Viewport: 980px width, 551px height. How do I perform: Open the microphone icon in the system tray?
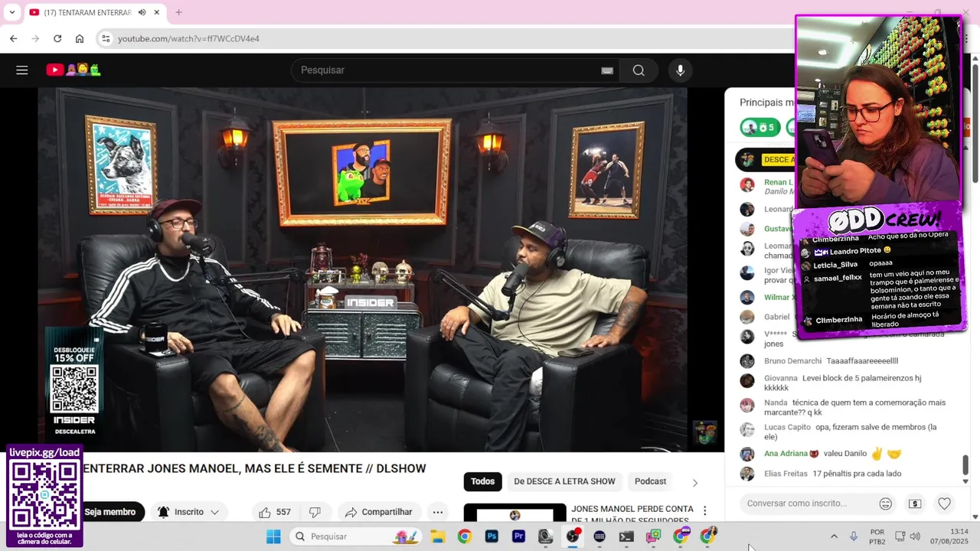coord(854,536)
